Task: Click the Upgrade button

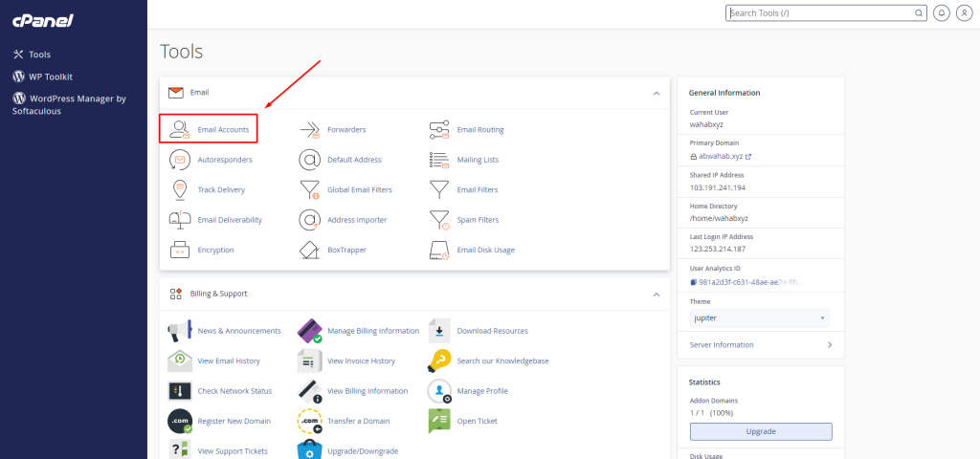Action: (x=761, y=431)
